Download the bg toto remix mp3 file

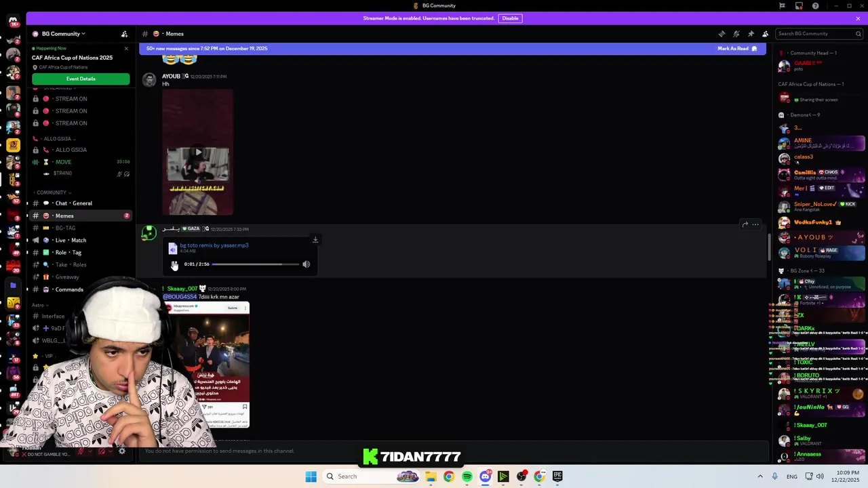tap(315, 239)
